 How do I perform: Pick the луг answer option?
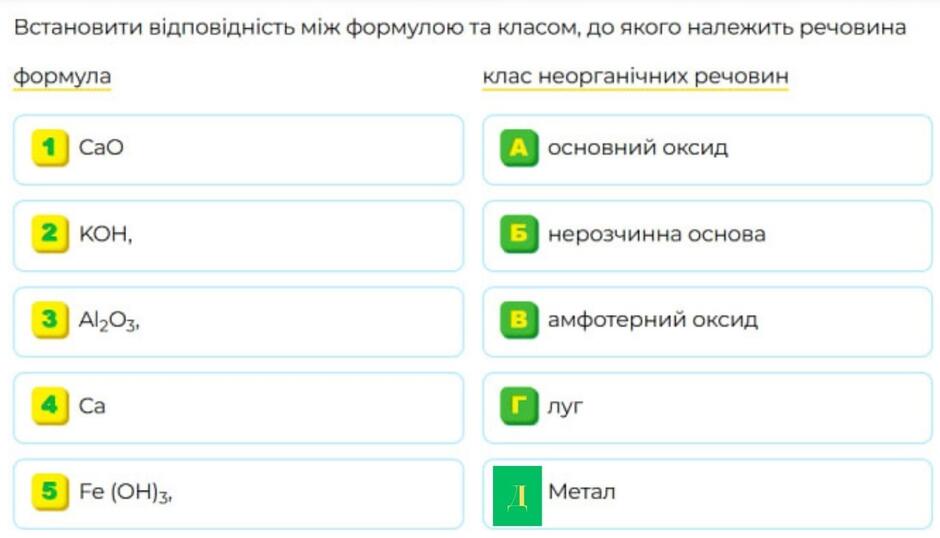(x=707, y=408)
